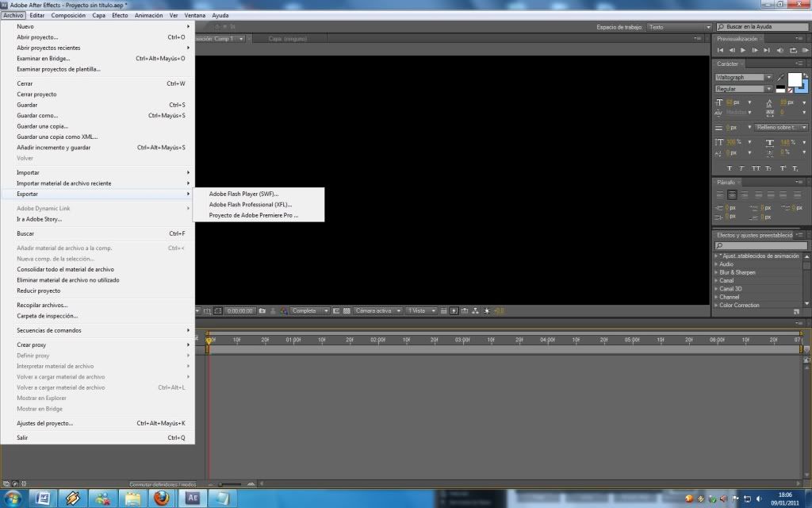The width and height of the screenshot is (812, 508).
Task: Open the Carácter panel options menu
Action: tap(800, 63)
